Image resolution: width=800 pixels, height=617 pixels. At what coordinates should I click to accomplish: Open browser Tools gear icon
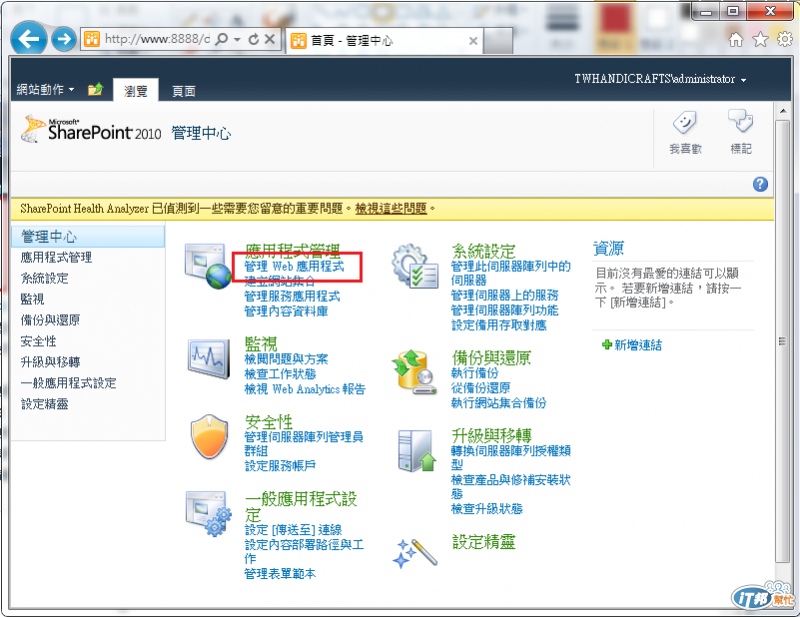tap(785, 39)
